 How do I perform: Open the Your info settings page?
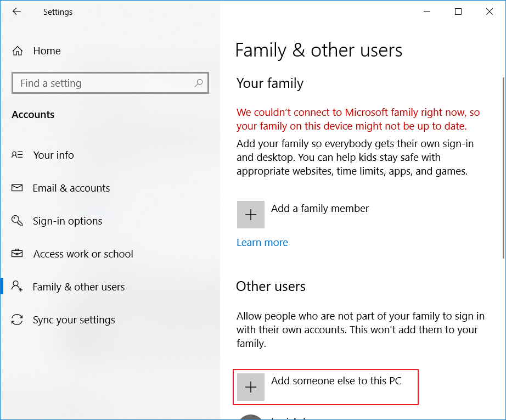tap(53, 155)
